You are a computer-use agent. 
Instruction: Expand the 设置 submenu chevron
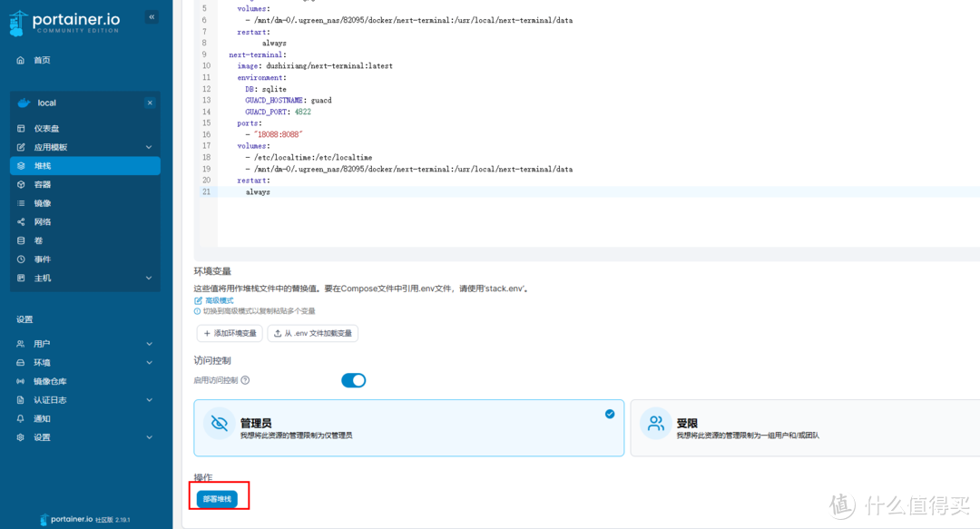tap(149, 437)
